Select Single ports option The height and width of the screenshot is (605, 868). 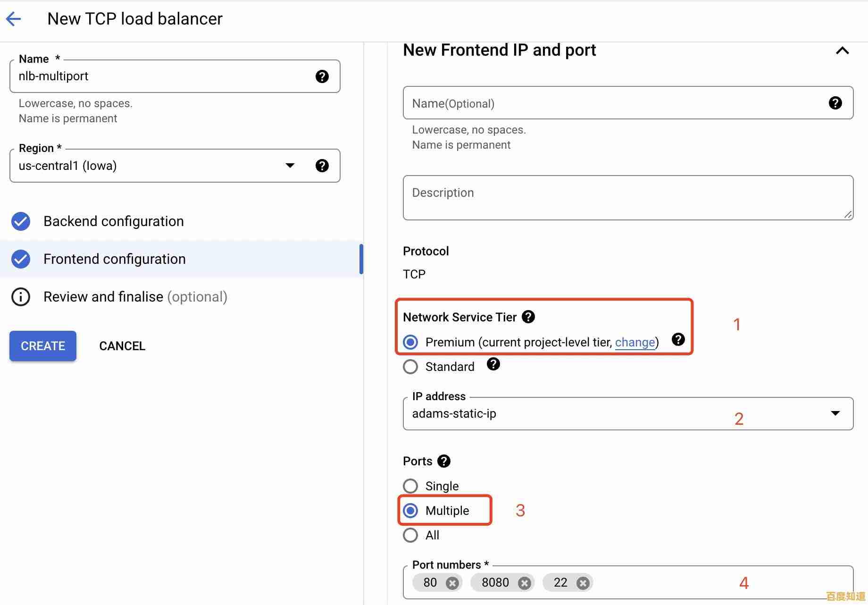pyautogui.click(x=410, y=486)
